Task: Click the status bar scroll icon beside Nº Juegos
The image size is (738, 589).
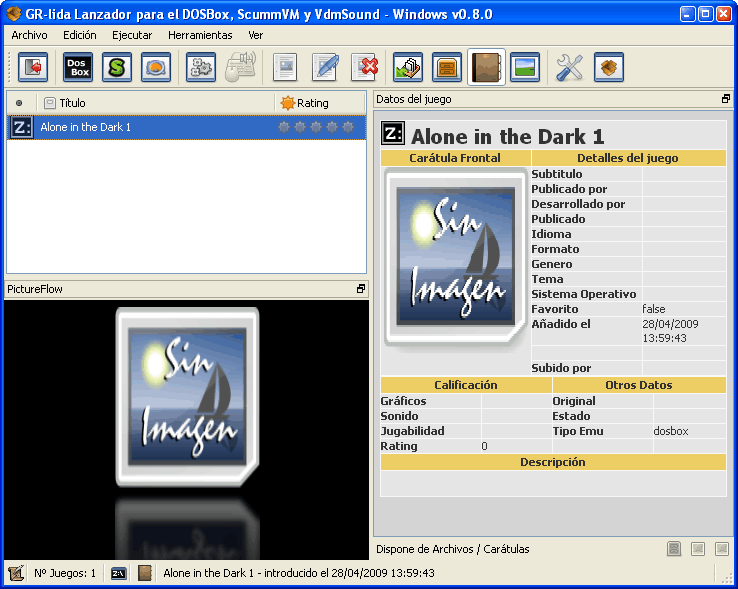Action: point(16,573)
